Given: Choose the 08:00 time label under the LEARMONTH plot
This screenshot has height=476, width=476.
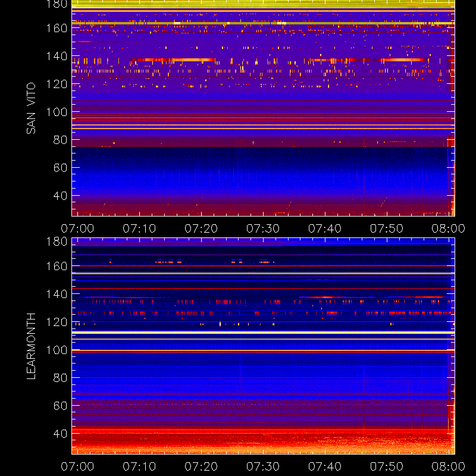Looking at the screenshot, I should (449, 466).
